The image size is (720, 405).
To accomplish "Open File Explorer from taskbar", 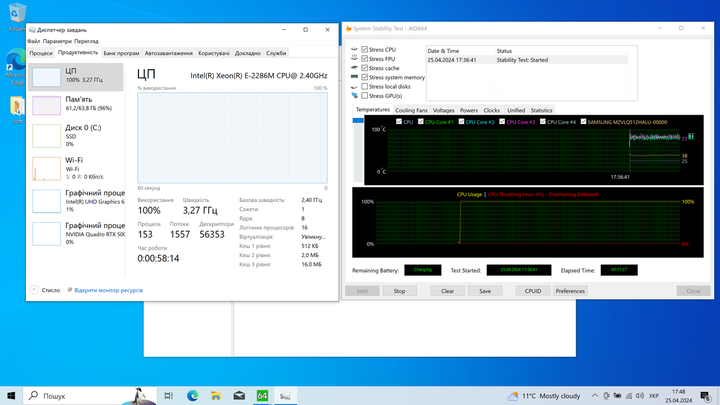I will (216, 395).
